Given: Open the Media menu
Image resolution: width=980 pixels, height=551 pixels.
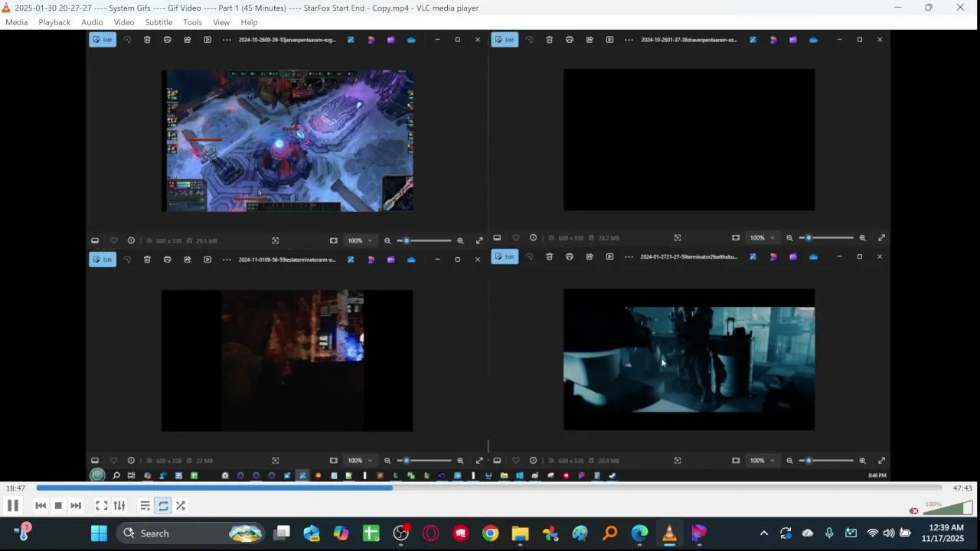Looking at the screenshot, I should (16, 22).
